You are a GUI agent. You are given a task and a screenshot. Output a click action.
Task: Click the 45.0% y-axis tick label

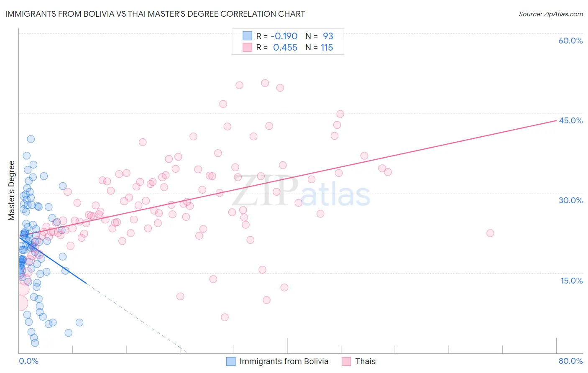(x=570, y=120)
